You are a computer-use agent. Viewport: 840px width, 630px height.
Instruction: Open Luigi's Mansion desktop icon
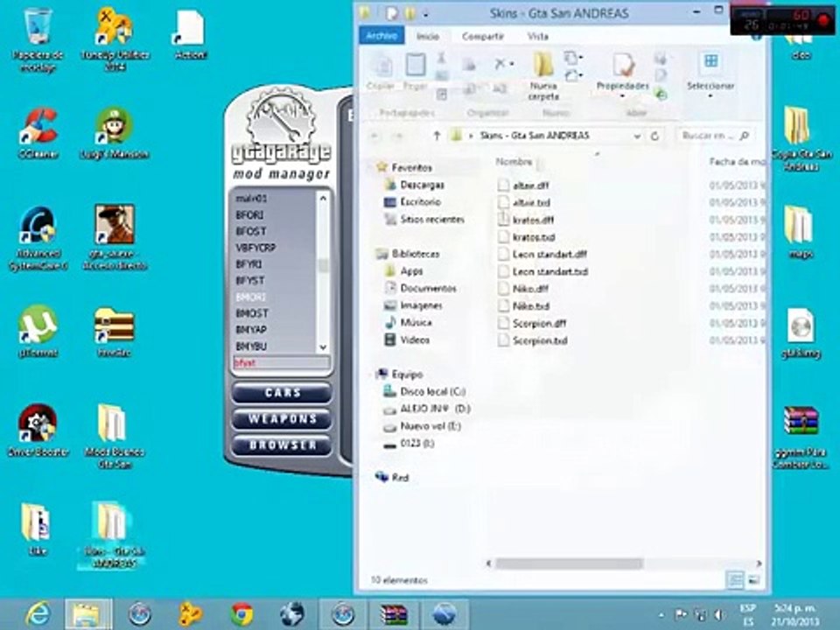[x=114, y=133]
